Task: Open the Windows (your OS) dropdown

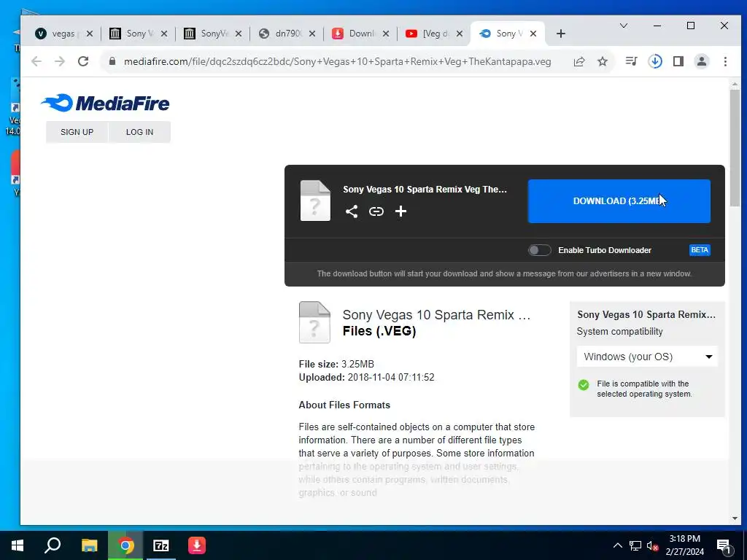Action: coord(647,357)
